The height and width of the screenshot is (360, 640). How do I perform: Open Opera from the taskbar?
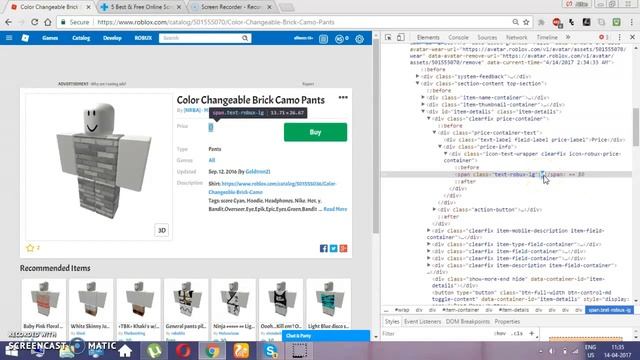coord(183,351)
